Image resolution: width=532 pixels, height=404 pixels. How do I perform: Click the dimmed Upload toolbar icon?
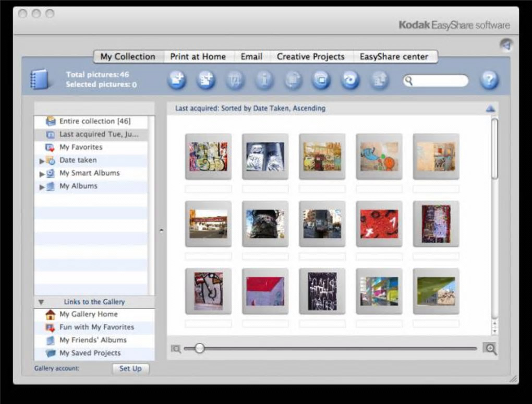click(379, 80)
